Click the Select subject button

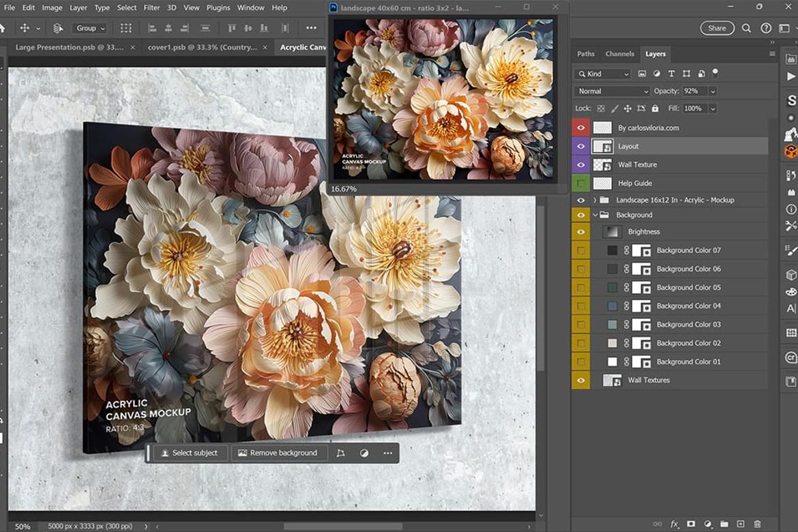pos(189,453)
